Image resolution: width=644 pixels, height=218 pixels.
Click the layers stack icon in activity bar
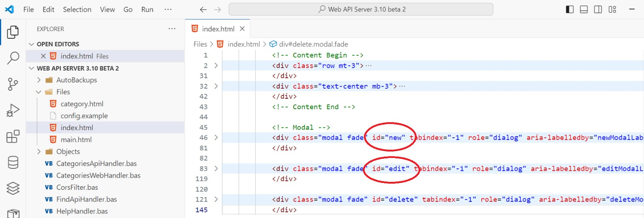13,188
